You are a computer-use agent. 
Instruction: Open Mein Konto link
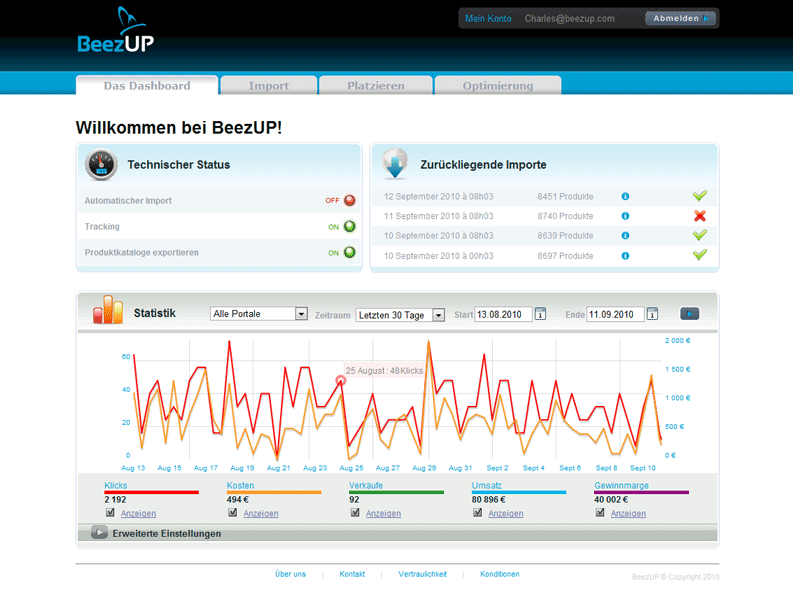[x=488, y=18]
